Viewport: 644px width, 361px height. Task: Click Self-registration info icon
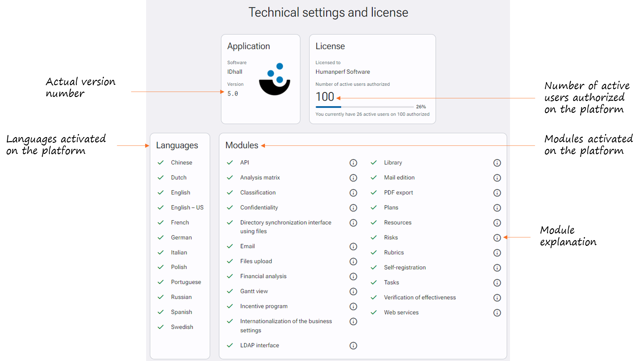pyautogui.click(x=497, y=268)
